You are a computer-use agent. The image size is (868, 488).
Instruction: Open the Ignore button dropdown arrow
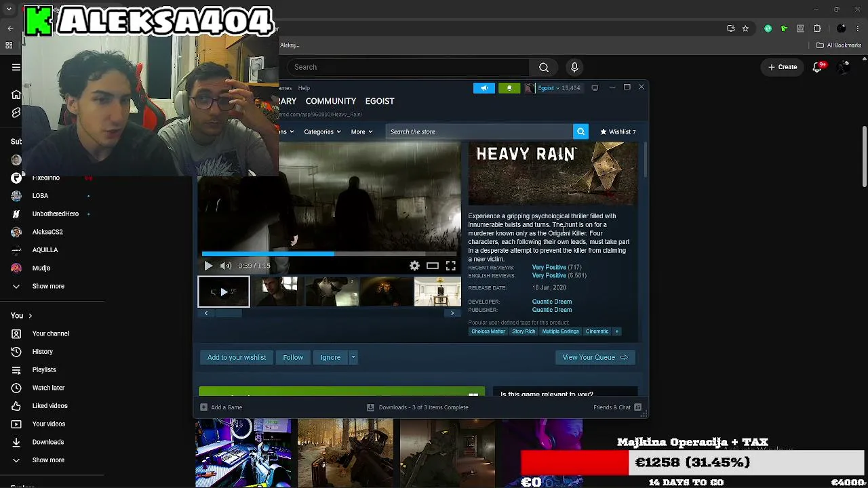point(353,357)
